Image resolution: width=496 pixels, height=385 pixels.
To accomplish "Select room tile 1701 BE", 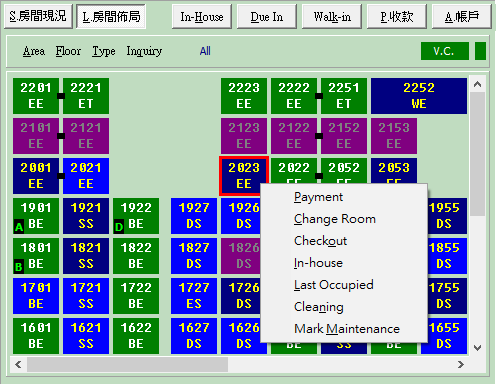I will click(36, 296).
